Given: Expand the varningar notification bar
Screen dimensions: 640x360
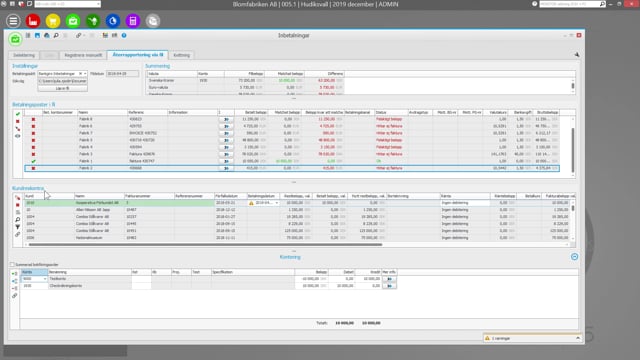Looking at the screenshot, I should 578,338.
